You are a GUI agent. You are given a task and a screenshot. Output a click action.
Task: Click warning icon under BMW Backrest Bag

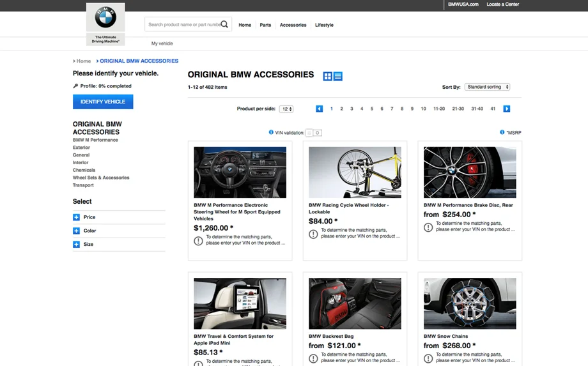[x=313, y=358]
